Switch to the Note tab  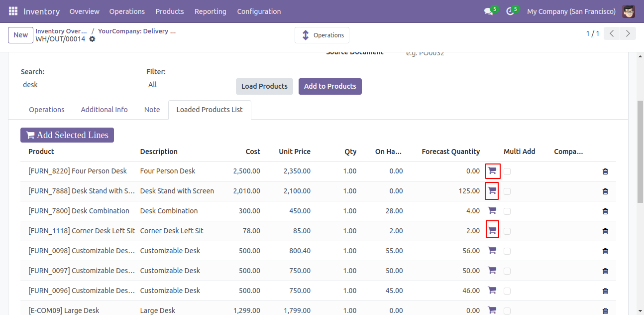[152, 110]
